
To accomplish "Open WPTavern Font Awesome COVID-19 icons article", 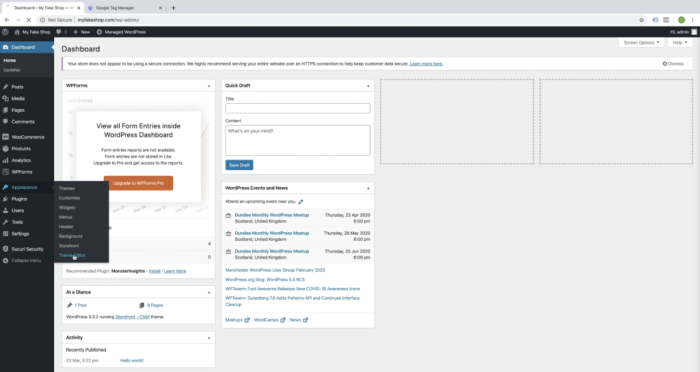I will (292, 289).
